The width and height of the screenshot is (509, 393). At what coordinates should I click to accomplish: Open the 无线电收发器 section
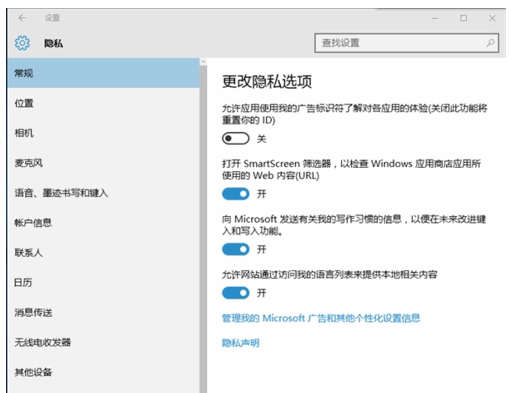tap(103, 342)
